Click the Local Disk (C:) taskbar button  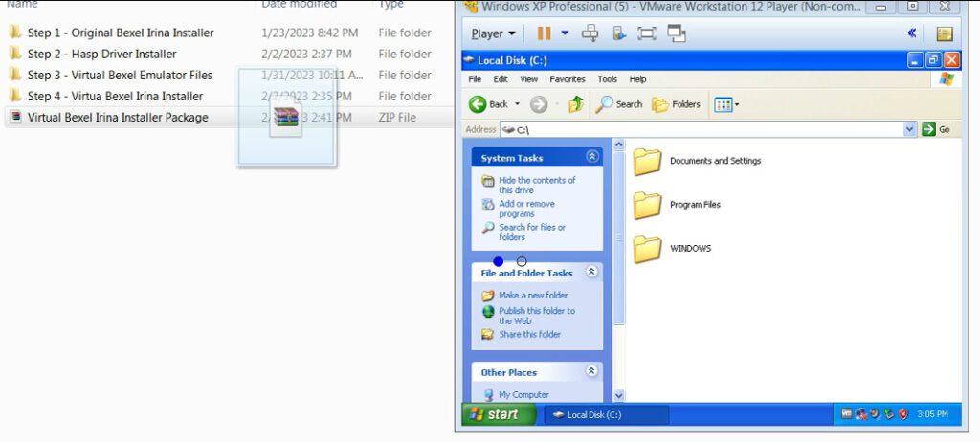click(x=606, y=414)
